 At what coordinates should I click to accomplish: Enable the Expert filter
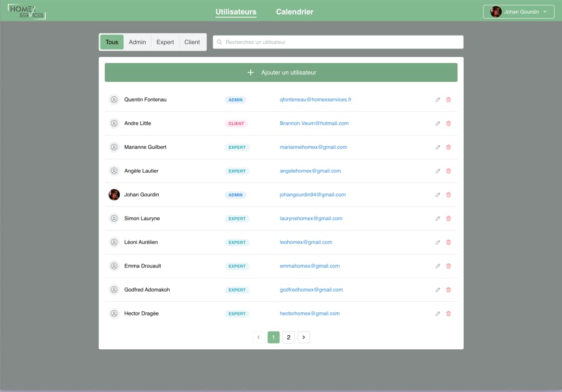click(x=165, y=42)
